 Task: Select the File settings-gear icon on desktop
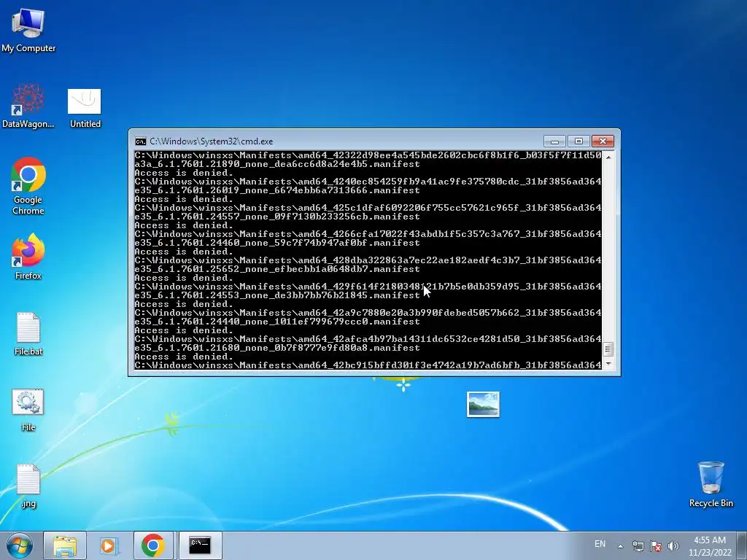click(28, 410)
